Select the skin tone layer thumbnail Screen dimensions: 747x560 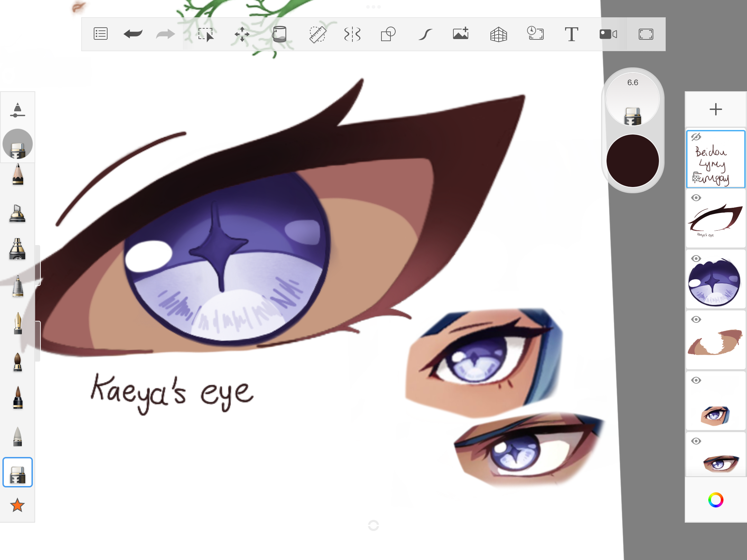point(716,340)
